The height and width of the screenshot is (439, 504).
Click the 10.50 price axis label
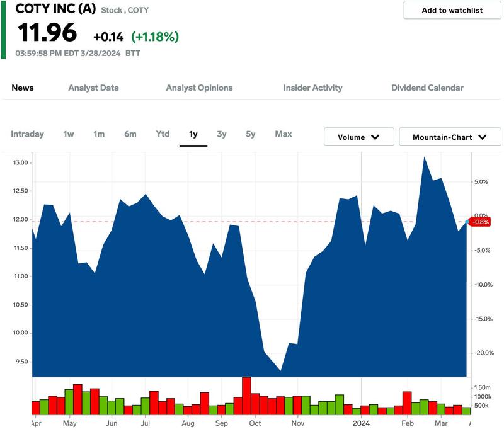click(x=21, y=305)
